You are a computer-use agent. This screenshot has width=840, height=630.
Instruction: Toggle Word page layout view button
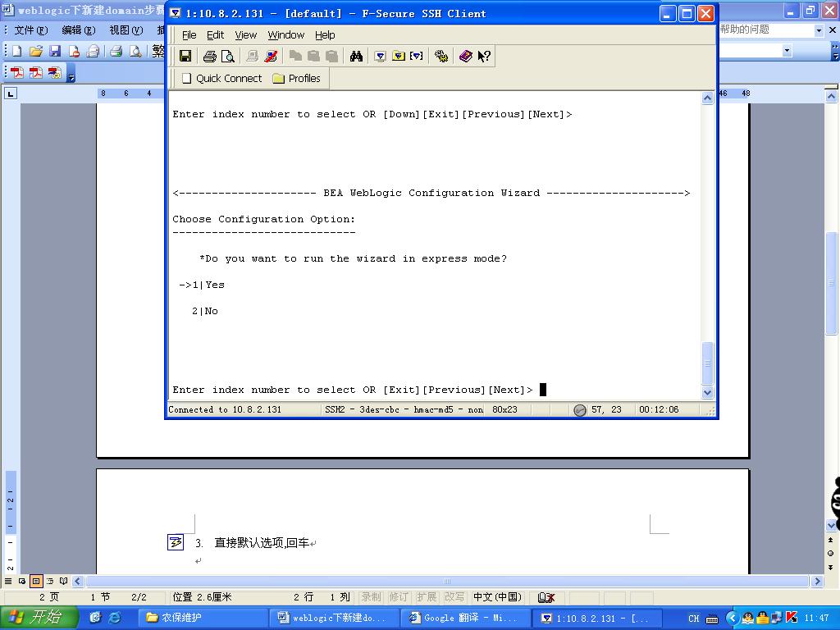pos(36,582)
